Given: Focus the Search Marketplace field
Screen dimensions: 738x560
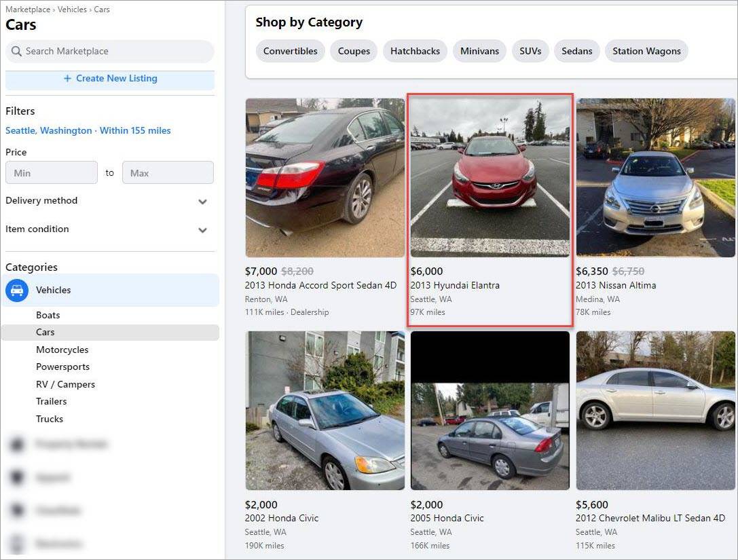Looking at the screenshot, I should coord(110,52).
